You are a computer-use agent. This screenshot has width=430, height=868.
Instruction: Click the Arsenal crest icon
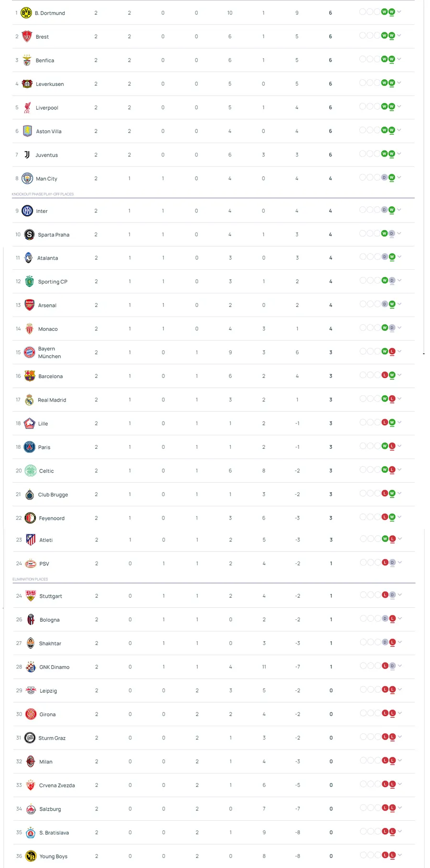tap(30, 305)
